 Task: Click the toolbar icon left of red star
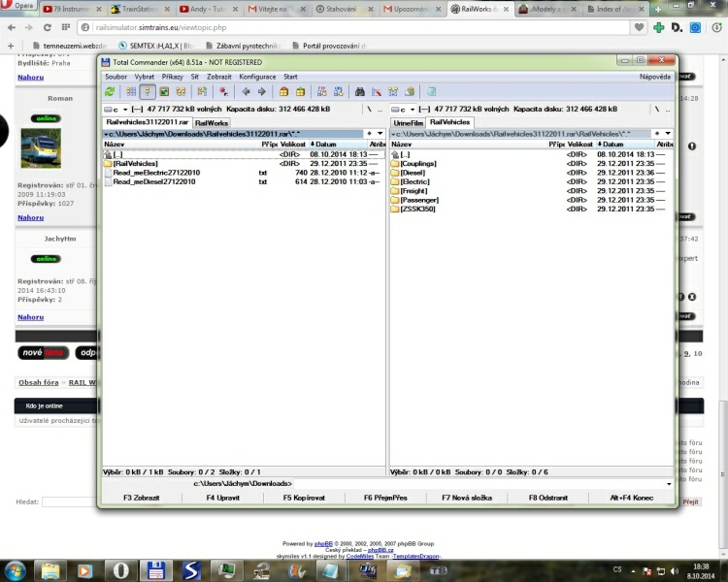click(x=202, y=92)
